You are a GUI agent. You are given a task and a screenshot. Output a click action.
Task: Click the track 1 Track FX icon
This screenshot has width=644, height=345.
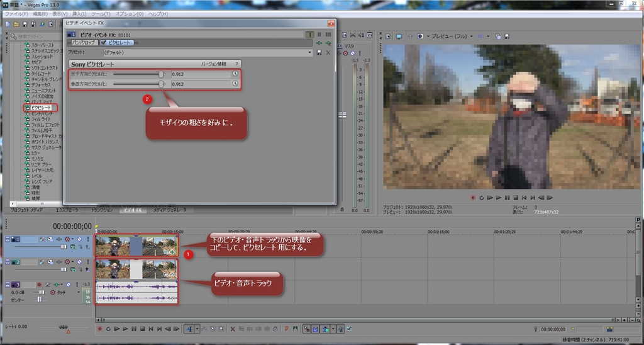[x=58, y=239]
